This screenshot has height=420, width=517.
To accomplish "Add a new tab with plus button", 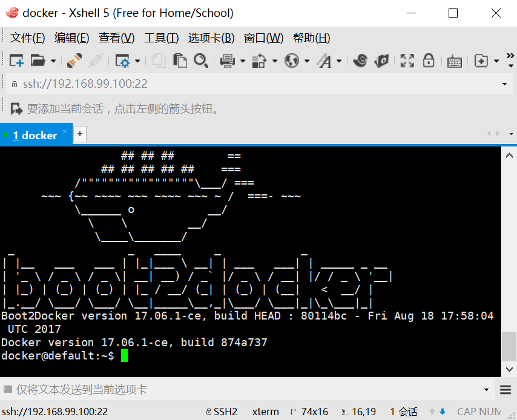I will 80,134.
